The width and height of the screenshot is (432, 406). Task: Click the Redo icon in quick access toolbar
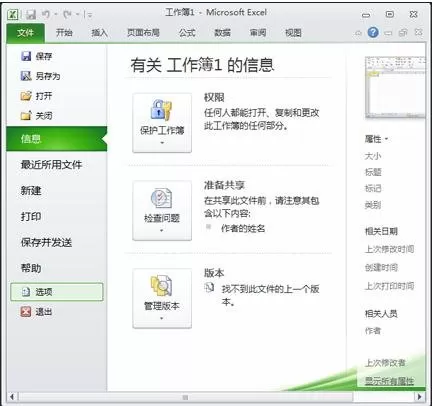67,14
